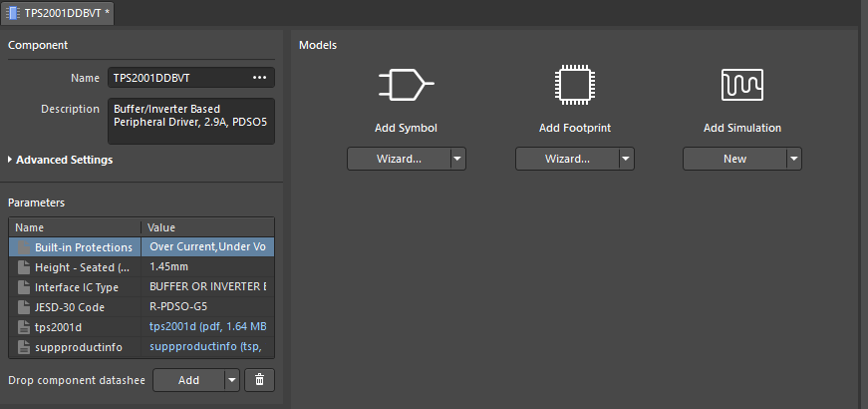This screenshot has height=409, width=868.
Task: Click document icon of tps2001d row
Action: [x=23, y=327]
